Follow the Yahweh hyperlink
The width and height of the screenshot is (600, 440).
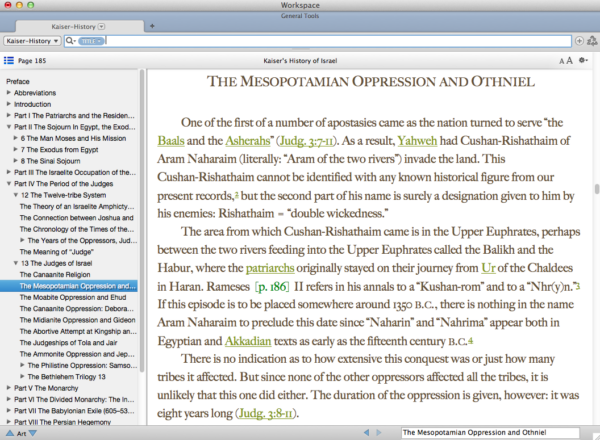tap(417, 141)
